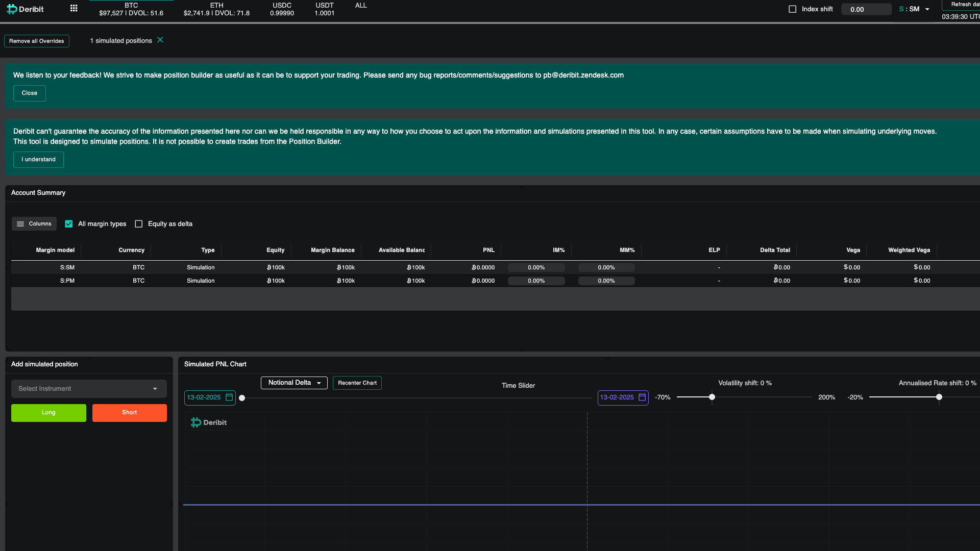Screen dimensions: 980x551
Task: Sort by ELP column header
Action: (714, 250)
